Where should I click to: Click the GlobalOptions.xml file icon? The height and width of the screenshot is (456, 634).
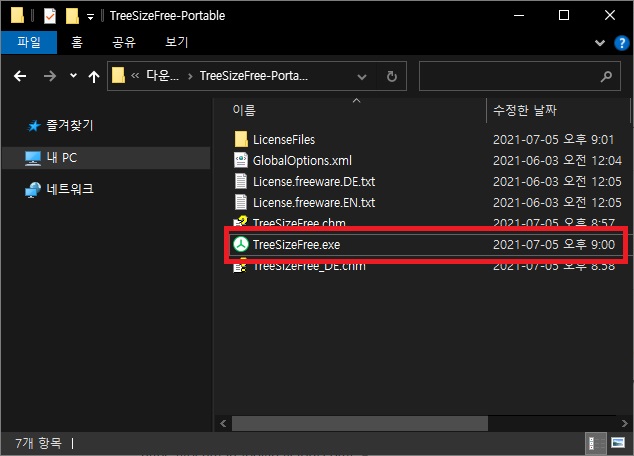point(241,160)
